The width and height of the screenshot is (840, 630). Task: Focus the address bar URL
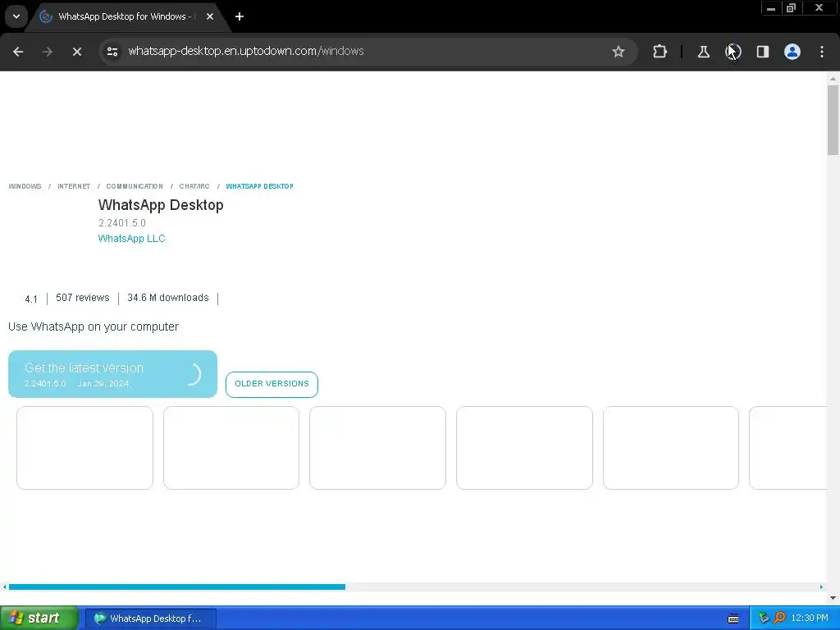246,51
